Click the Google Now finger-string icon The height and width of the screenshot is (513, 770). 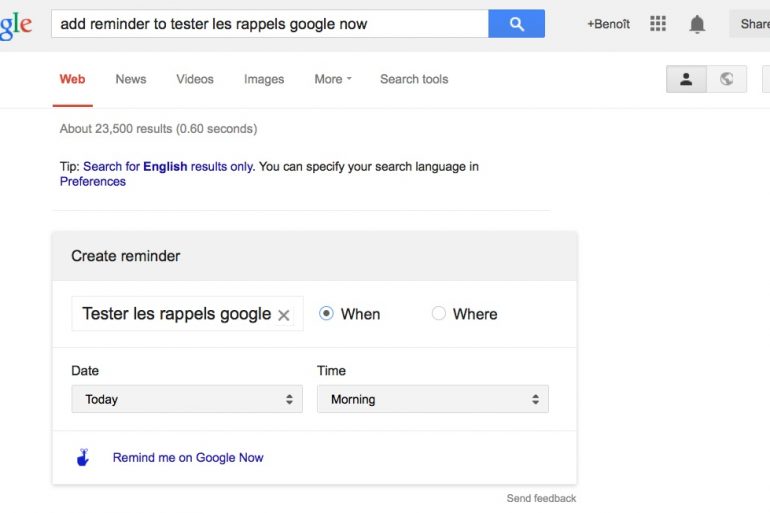(x=83, y=458)
